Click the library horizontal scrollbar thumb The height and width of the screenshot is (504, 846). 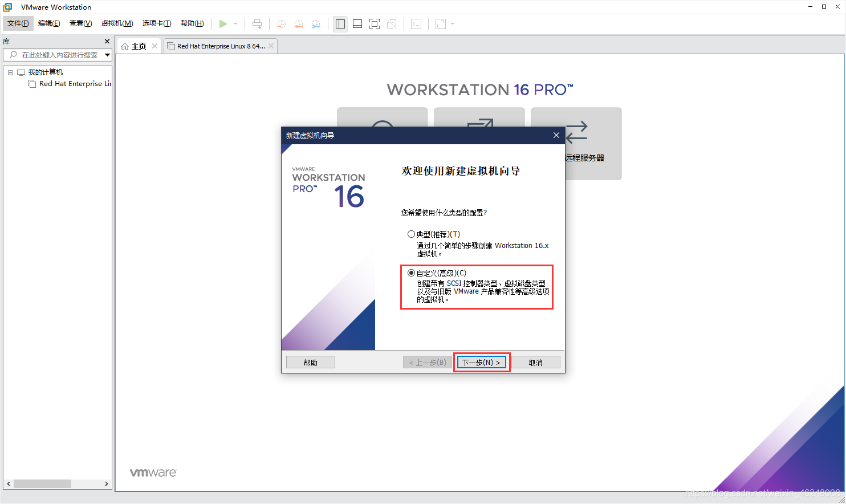42,484
